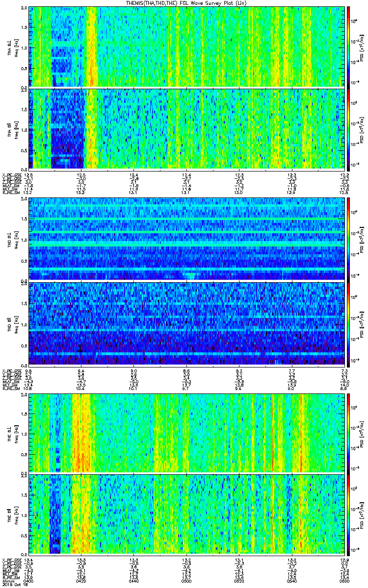Click the color bar beside THD B-parallel panel
Screen dimensions: 368x588
pos(348,324)
